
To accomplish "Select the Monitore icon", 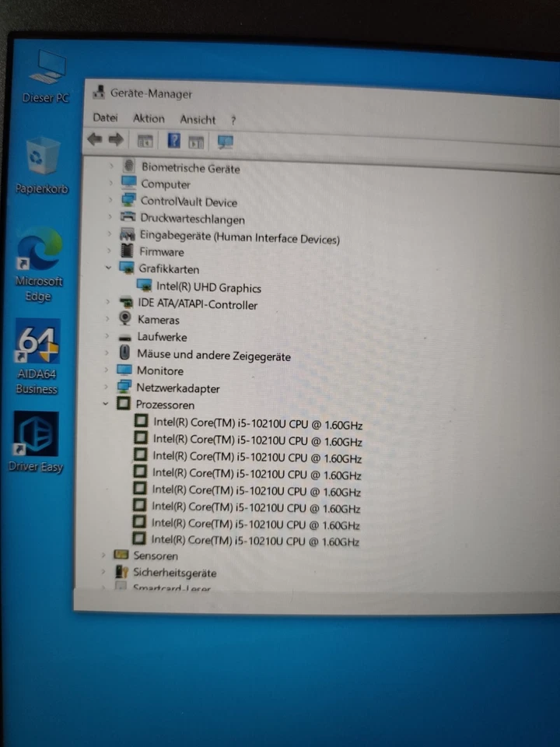I will point(124,370).
